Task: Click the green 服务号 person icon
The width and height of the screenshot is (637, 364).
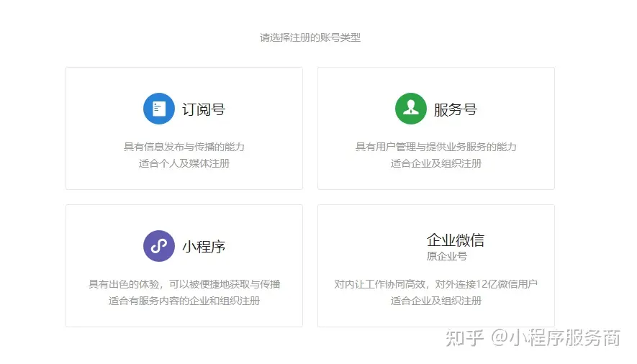Action: 411,109
